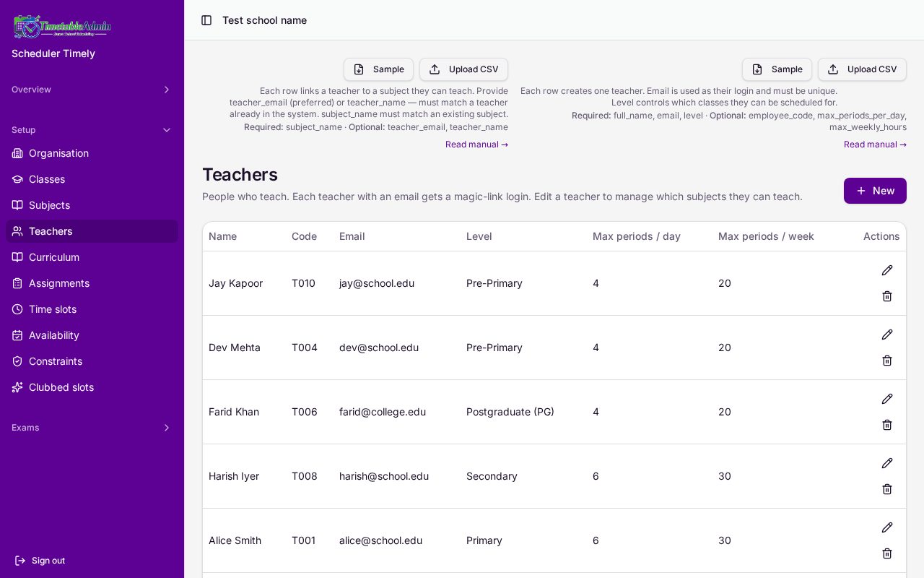Click Scheduler Timely sidebar title
This screenshot has width=924, height=578.
[53, 53]
